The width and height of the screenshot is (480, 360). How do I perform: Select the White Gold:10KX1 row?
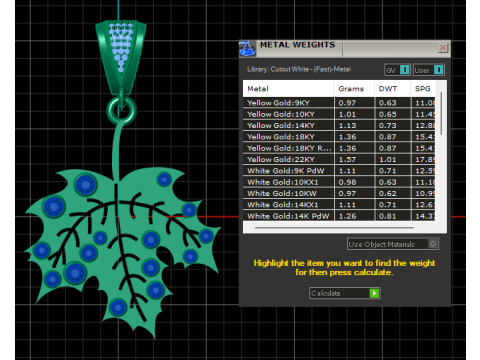point(339,182)
